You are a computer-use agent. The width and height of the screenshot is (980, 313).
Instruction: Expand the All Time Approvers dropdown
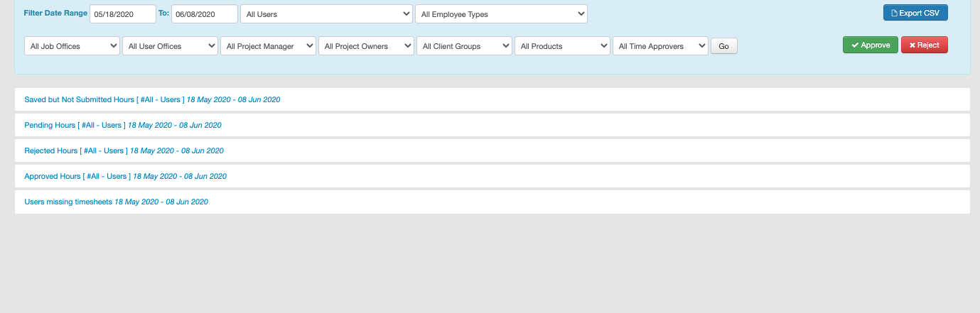(660, 46)
